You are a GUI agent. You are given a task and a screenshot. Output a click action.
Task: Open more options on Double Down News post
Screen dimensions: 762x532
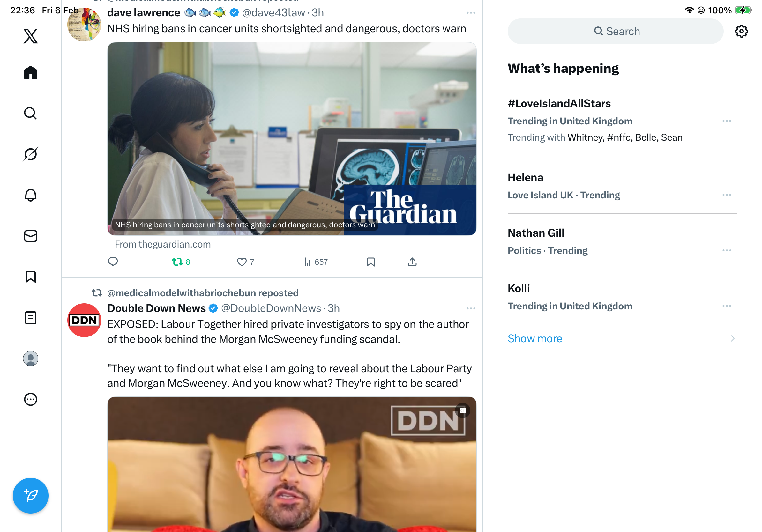471,308
